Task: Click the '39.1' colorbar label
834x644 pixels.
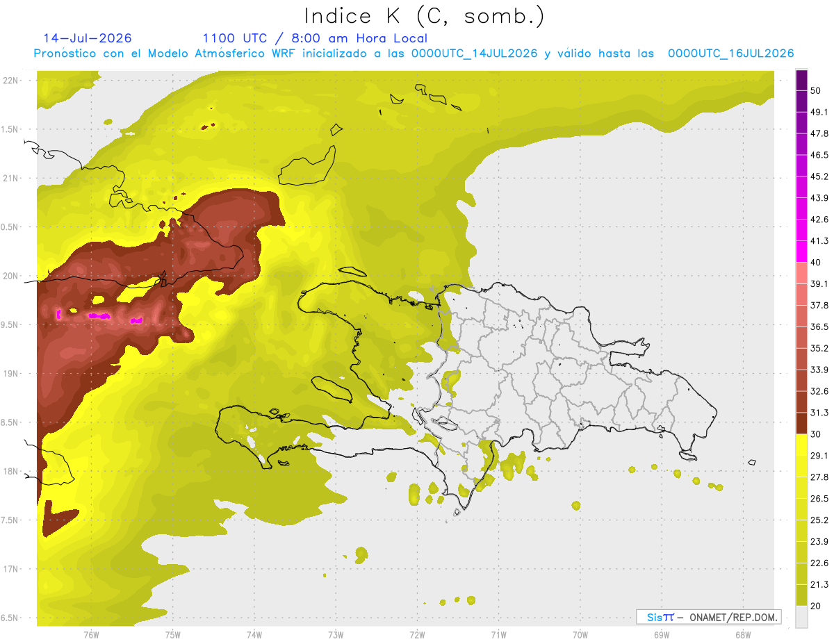Action: (819, 283)
